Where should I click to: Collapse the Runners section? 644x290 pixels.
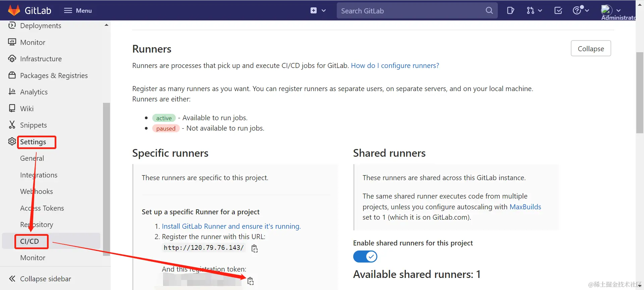[591, 49]
